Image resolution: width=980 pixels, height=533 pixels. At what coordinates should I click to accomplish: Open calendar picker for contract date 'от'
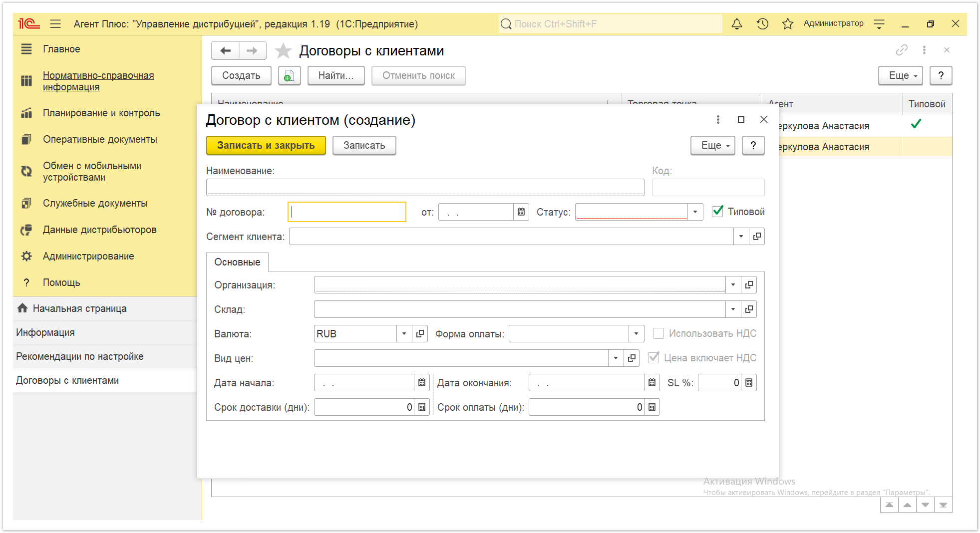(x=521, y=212)
